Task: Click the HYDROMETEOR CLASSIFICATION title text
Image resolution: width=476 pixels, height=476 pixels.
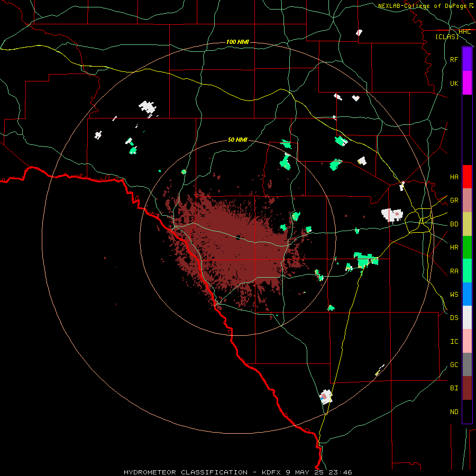Action: click(186, 472)
